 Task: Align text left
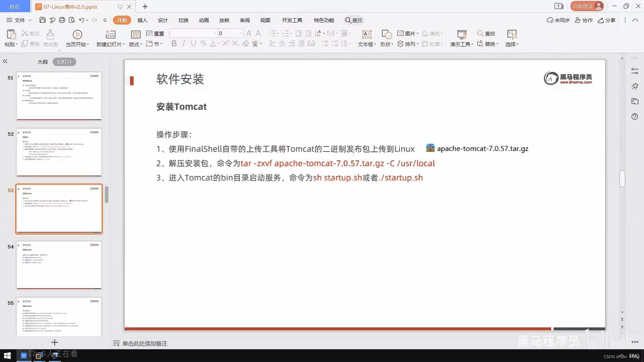(272, 43)
